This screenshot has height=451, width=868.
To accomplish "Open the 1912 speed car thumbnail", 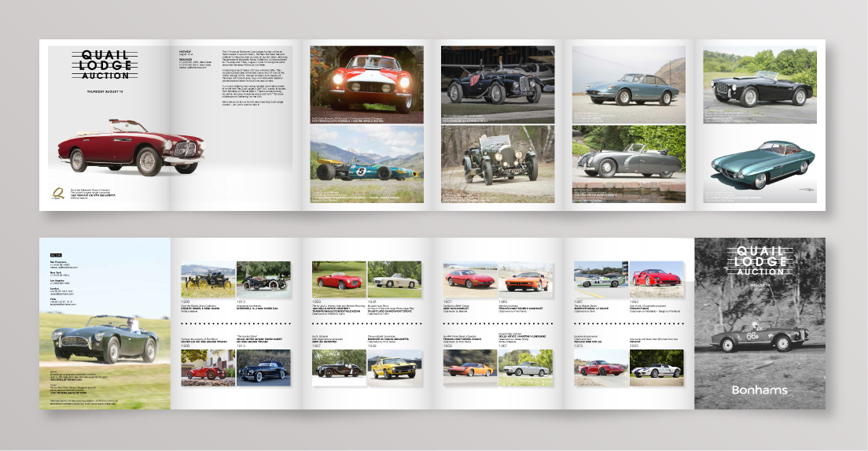I will 263,279.
